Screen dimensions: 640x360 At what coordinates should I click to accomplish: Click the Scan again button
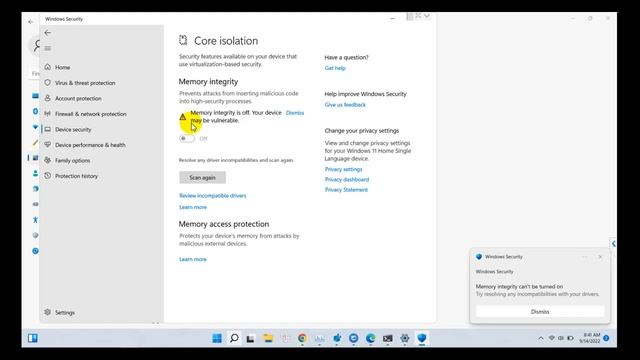click(x=202, y=178)
